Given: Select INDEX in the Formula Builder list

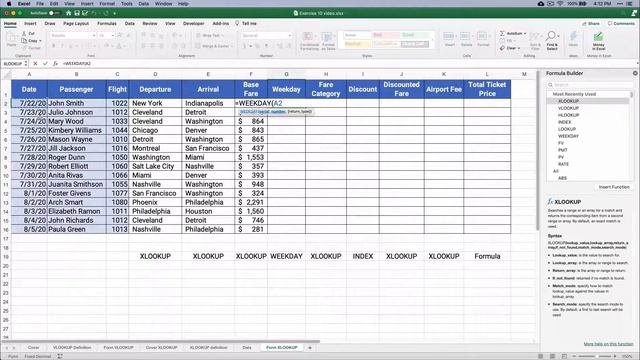Looking at the screenshot, I should (565, 122).
